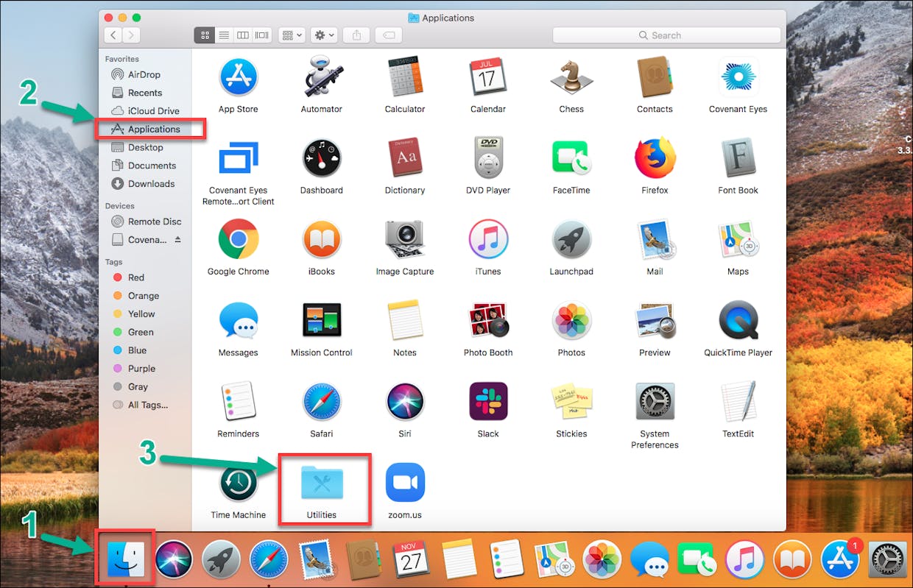Select the Stickies app icon
This screenshot has height=588, width=913.
coord(571,401)
